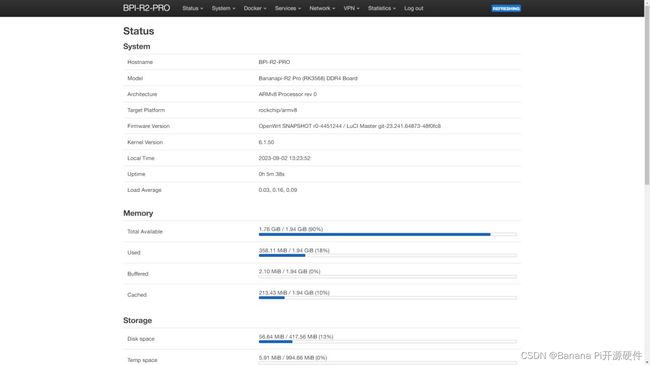Click the REFRESHING indicator badge
Screen dimensions: 650x365
[506, 8]
